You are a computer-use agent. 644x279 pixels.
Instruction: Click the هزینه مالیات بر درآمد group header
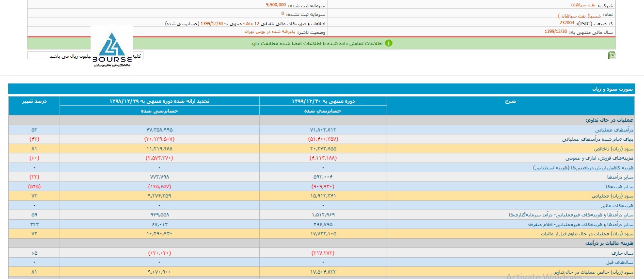coord(612,243)
